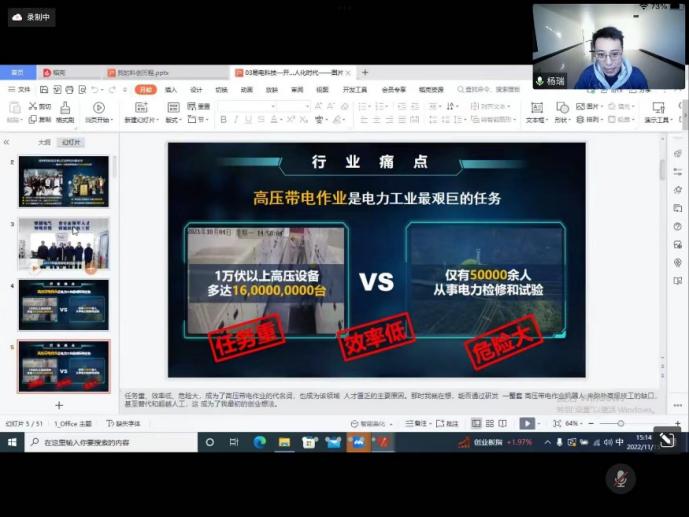Viewport: 689px width, 517px height.
Task: Click the clear formatting eraser icon
Action: coord(345,106)
